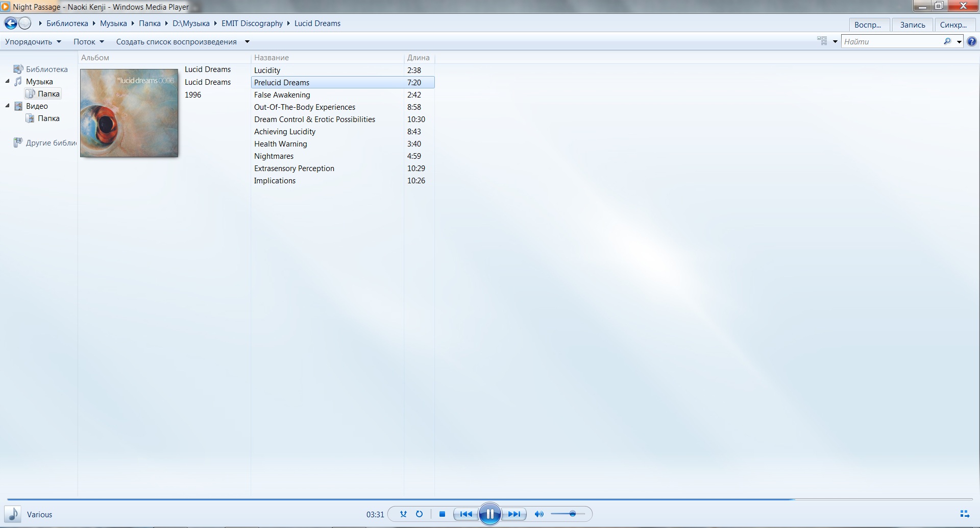Expand the toolbar dropdown arrow after Создать список воспроизведения
The image size is (980, 528).
pos(247,42)
